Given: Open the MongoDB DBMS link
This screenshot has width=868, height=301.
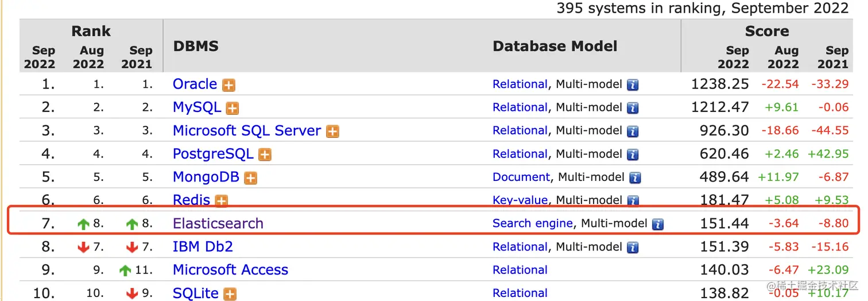Looking at the screenshot, I should (x=206, y=177).
